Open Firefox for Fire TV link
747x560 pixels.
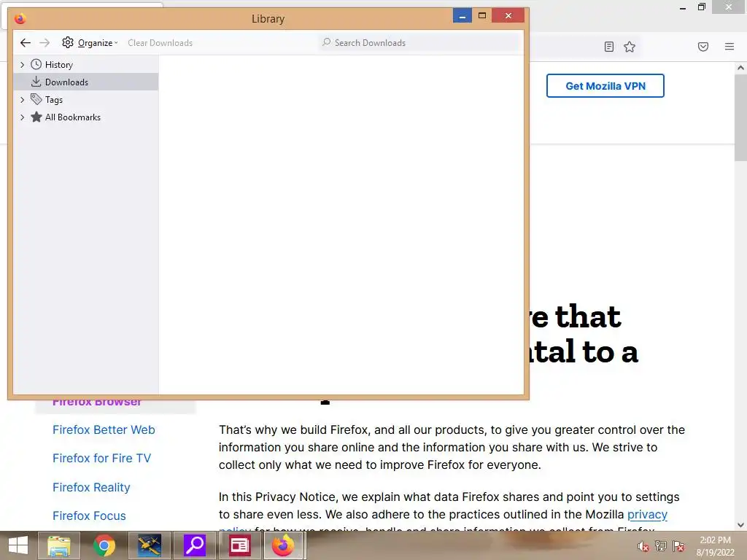click(x=101, y=458)
